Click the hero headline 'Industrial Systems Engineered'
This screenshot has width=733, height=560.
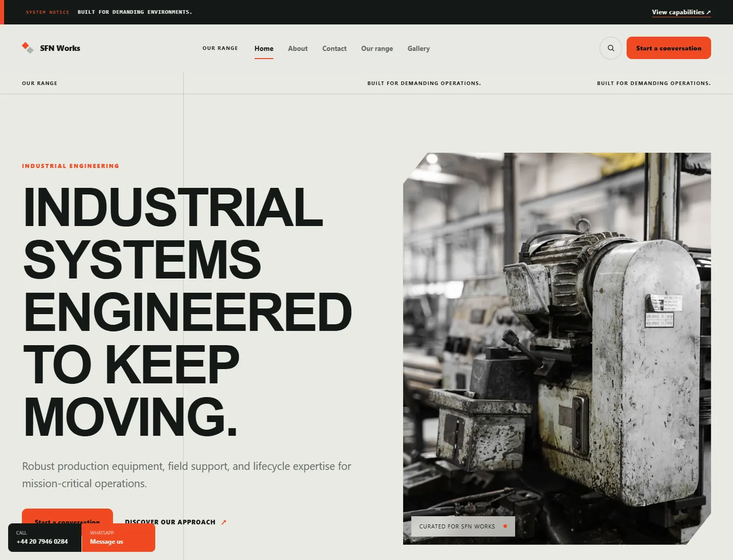tap(187, 311)
